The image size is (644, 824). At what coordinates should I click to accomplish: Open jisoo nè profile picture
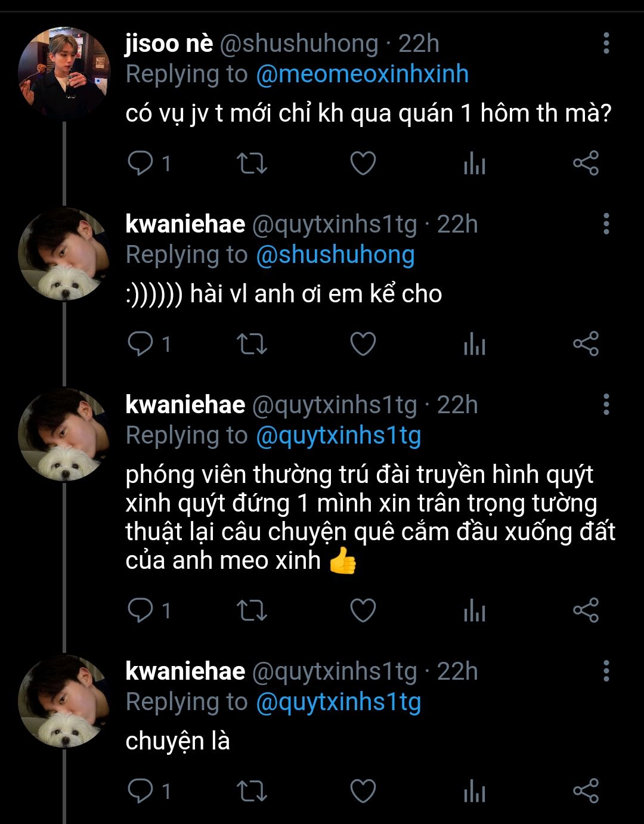[64, 73]
